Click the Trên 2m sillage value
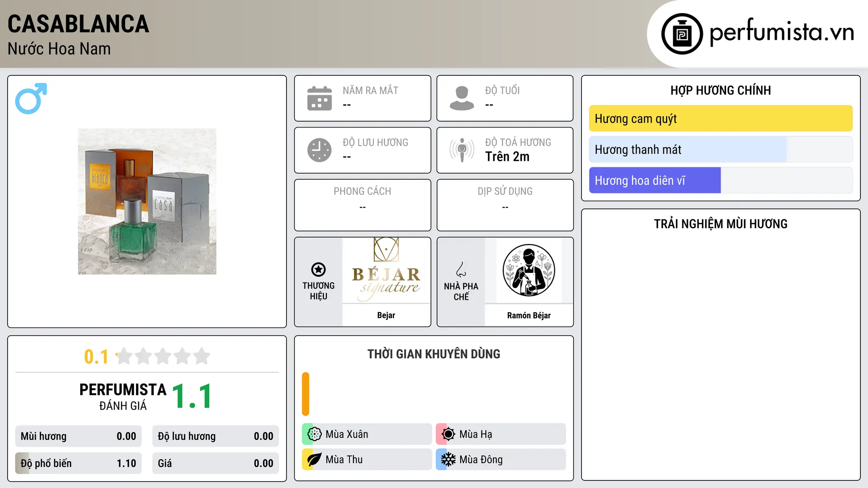This screenshot has width=868, height=488. 507,157
